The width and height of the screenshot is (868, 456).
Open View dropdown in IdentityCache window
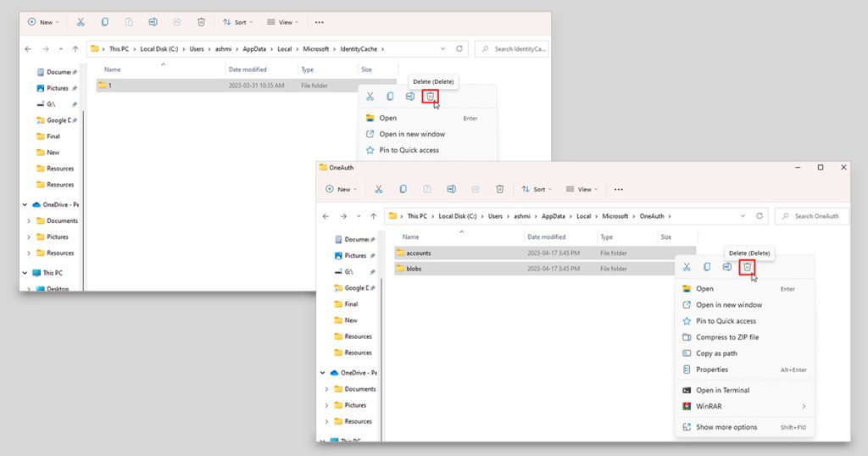pyautogui.click(x=282, y=22)
